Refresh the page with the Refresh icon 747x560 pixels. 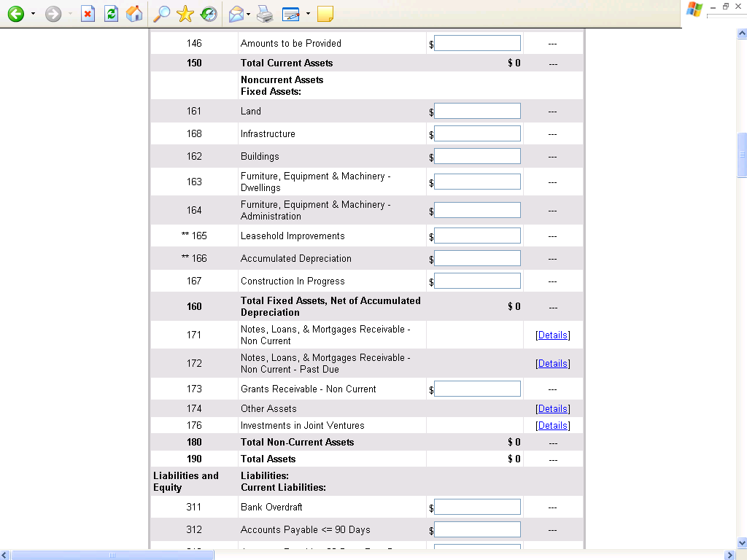(111, 14)
